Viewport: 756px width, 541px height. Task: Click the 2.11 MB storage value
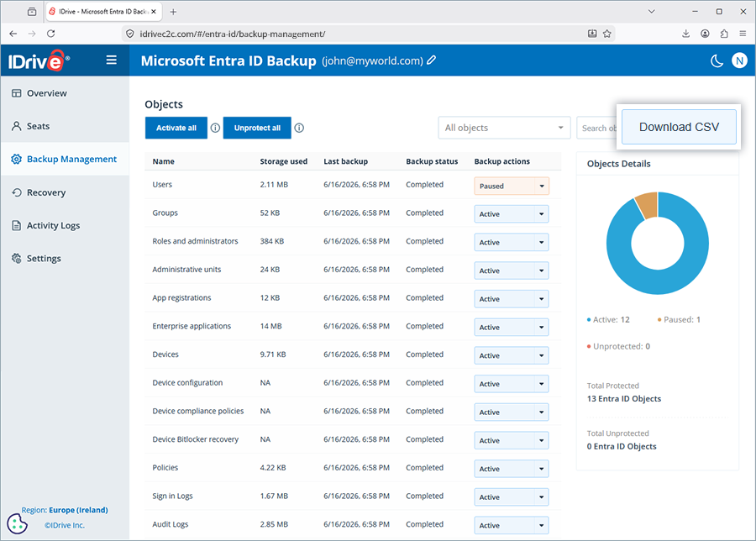point(274,185)
